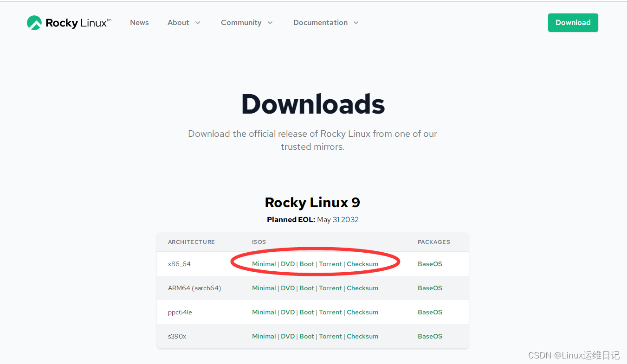
Task: Open ARM64 Torrent link
Action: pos(330,288)
